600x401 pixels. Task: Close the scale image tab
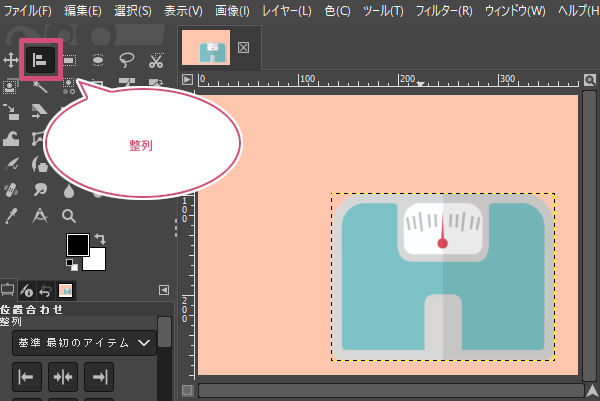(243, 47)
